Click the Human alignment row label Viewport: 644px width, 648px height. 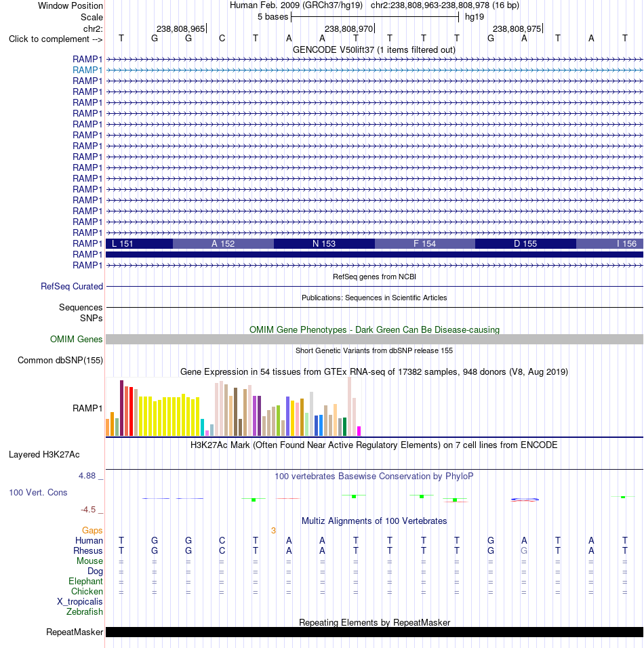[89, 540]
